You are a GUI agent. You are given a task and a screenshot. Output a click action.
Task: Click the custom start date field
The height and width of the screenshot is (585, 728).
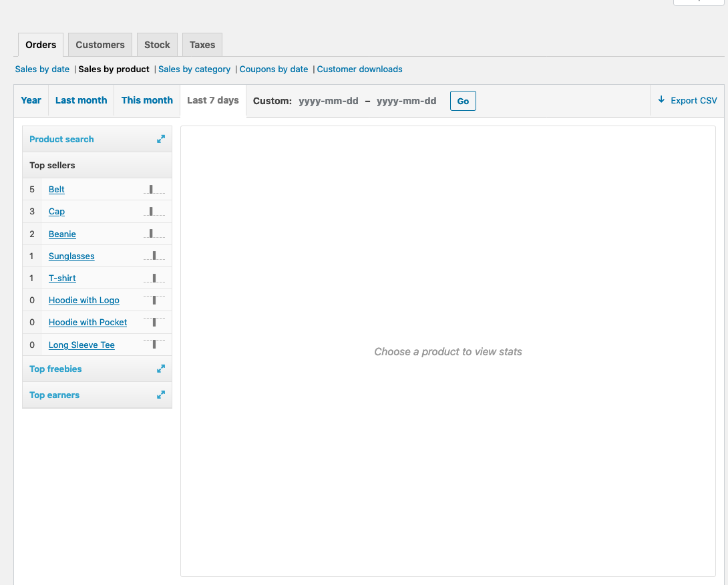[x=329, y=101]
